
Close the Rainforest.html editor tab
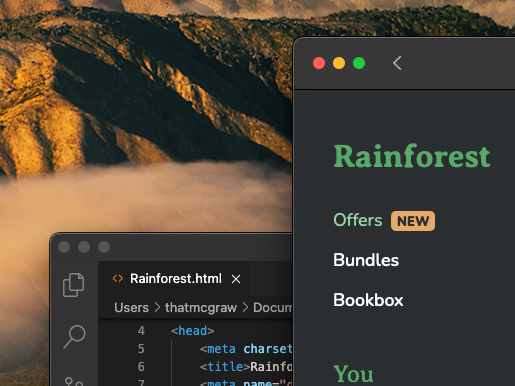[236, 279]
